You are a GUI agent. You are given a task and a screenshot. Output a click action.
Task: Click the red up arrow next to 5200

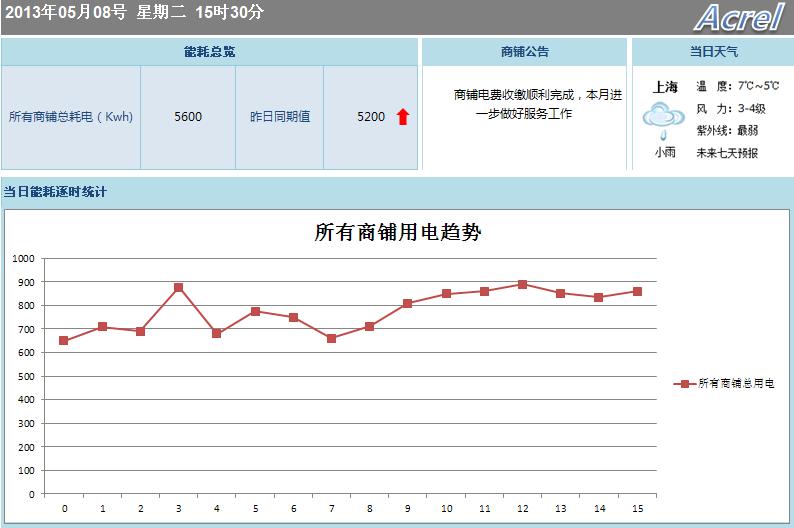coord(403,116)
